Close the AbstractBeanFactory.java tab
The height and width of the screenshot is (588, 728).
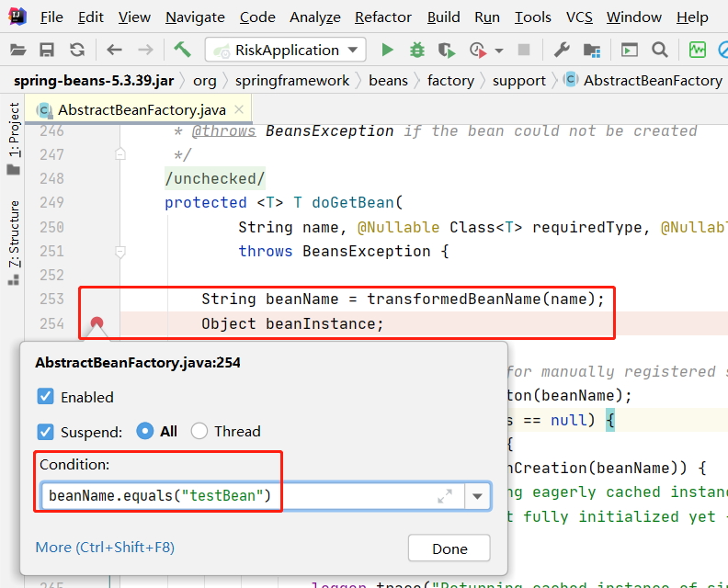(x=239, y=109)
